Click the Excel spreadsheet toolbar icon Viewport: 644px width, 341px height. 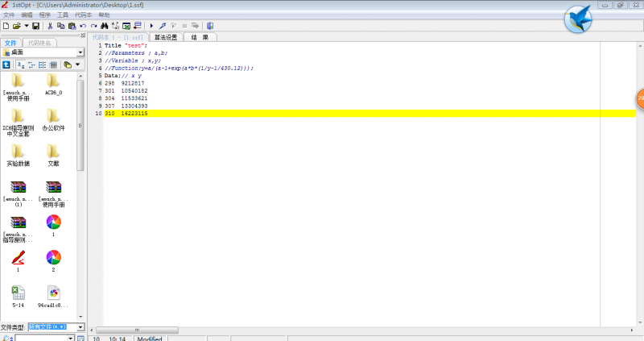[x=126, y=26]
